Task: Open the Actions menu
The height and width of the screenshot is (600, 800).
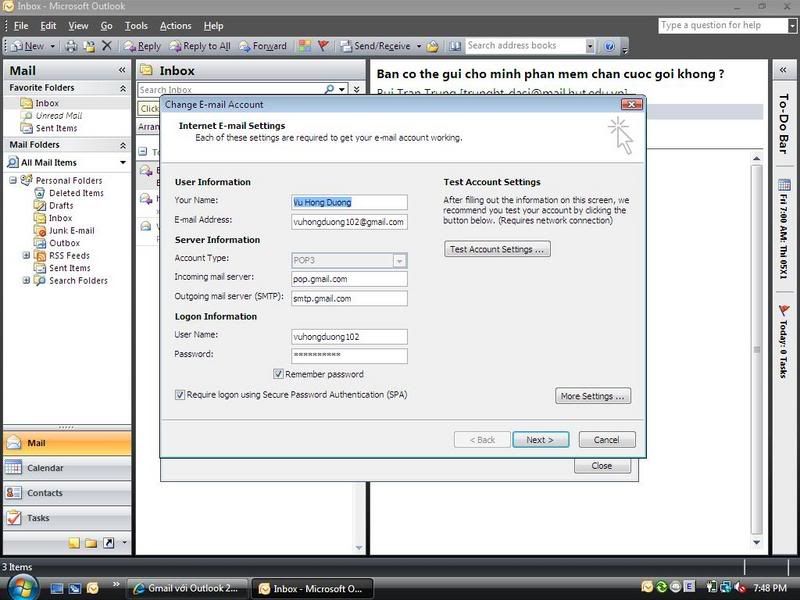Action: click(x=175, y=25)
